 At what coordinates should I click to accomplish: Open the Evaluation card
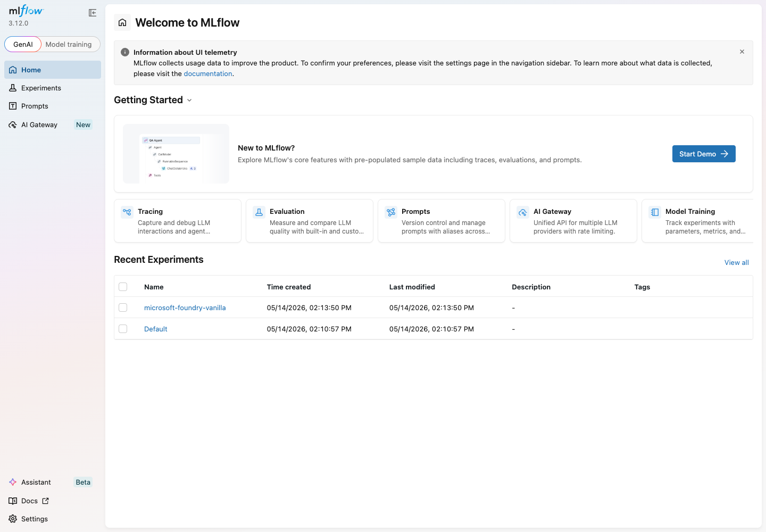click(310, 221)
